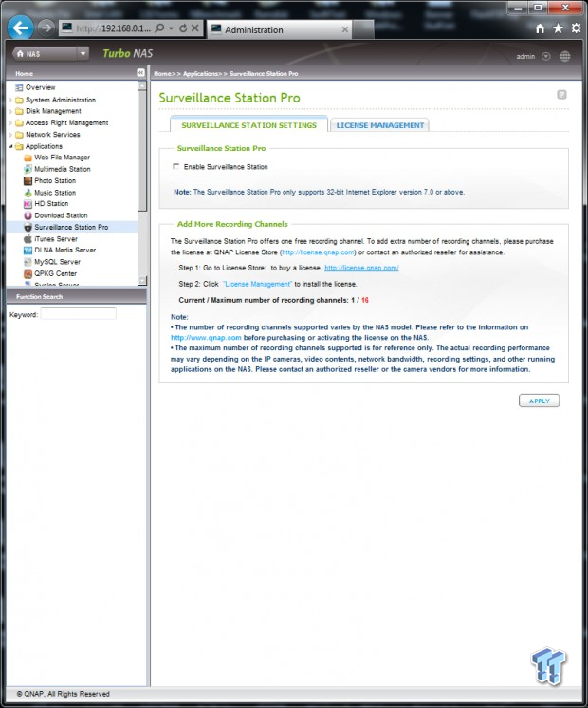This screenshot has height=708, width=588.
Task: Open the blank new browser tab
Action: click(363, 29)
